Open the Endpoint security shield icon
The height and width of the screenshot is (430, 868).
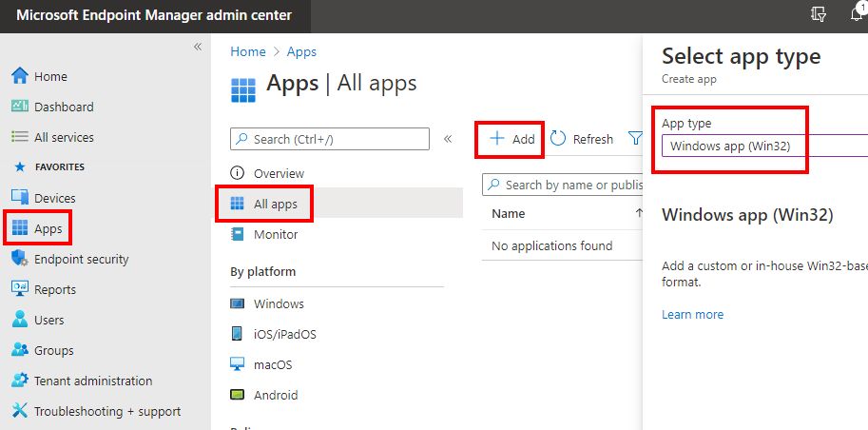tap(19, 259)
